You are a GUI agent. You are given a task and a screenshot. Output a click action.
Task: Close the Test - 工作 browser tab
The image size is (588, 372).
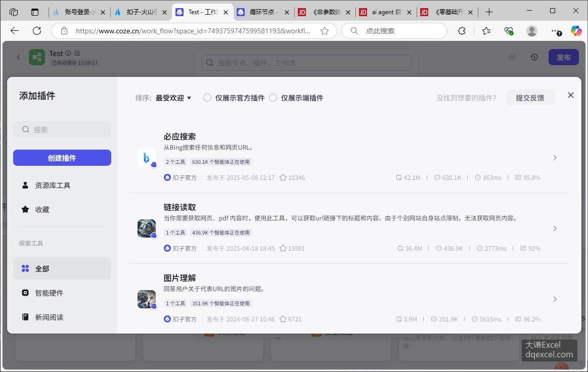(x=226, y=12)
